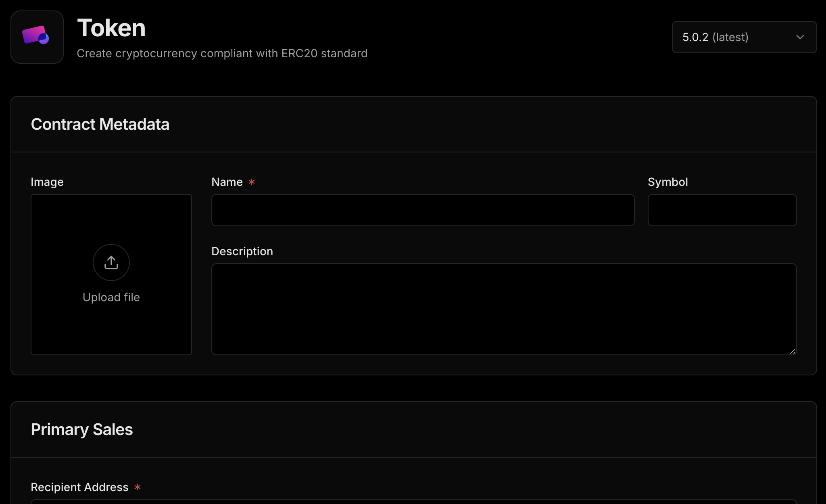The image size is (826, 504).
Task: Click the Description field label
Action: [242, 251]
